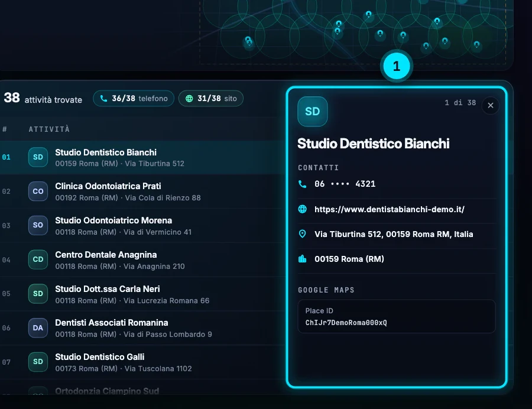Select the Dentisti Associati Romanina row
This screenshot has height=409, width=532.
click(142, 328)
